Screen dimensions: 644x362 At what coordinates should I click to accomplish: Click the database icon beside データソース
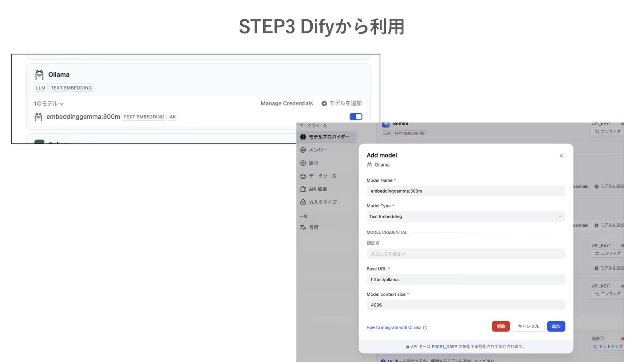click(303, 176)
